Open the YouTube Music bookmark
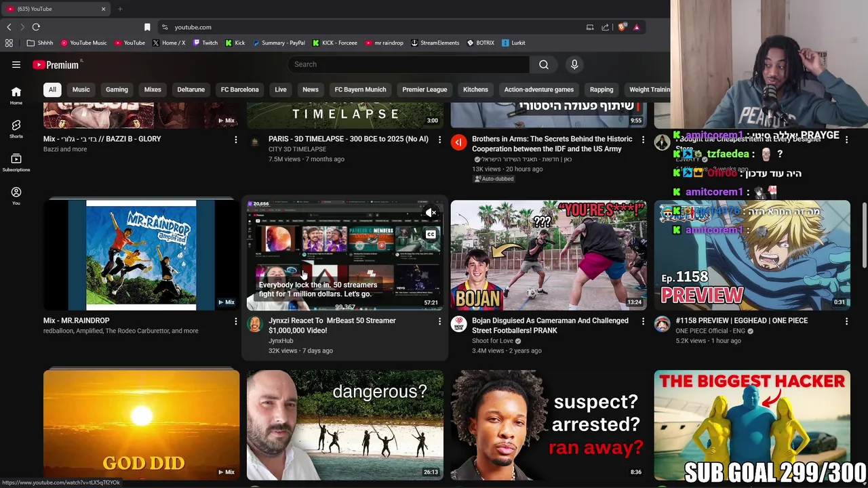The height and width of the screenshot is (488, 868). (83, 43)
